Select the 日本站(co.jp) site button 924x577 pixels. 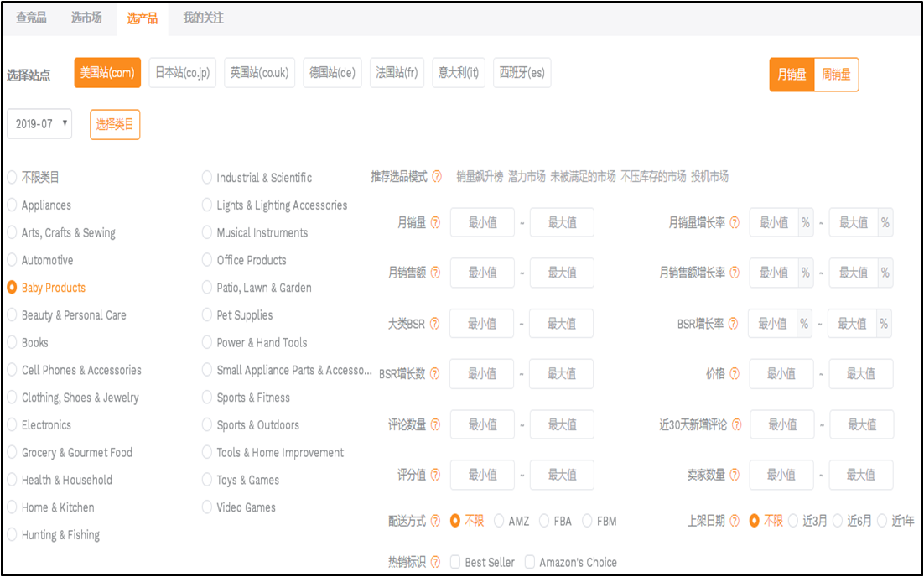pos(182,73)
